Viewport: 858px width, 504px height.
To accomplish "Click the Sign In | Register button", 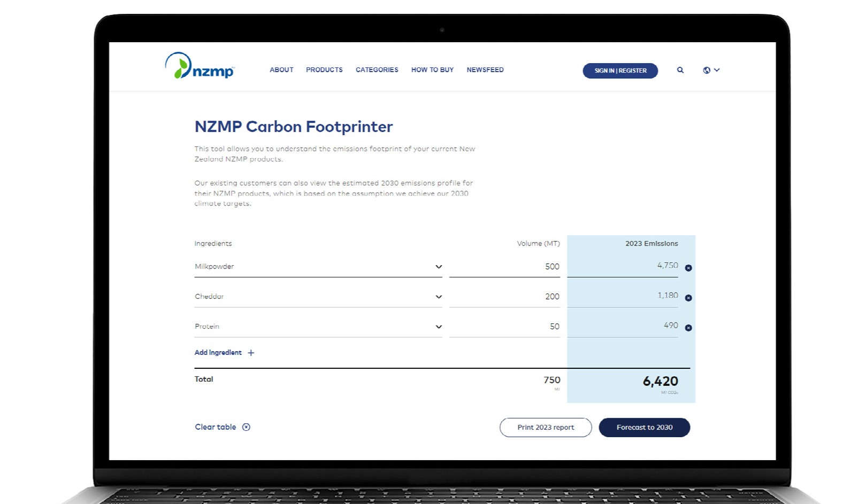I will (x=620, y=71).
